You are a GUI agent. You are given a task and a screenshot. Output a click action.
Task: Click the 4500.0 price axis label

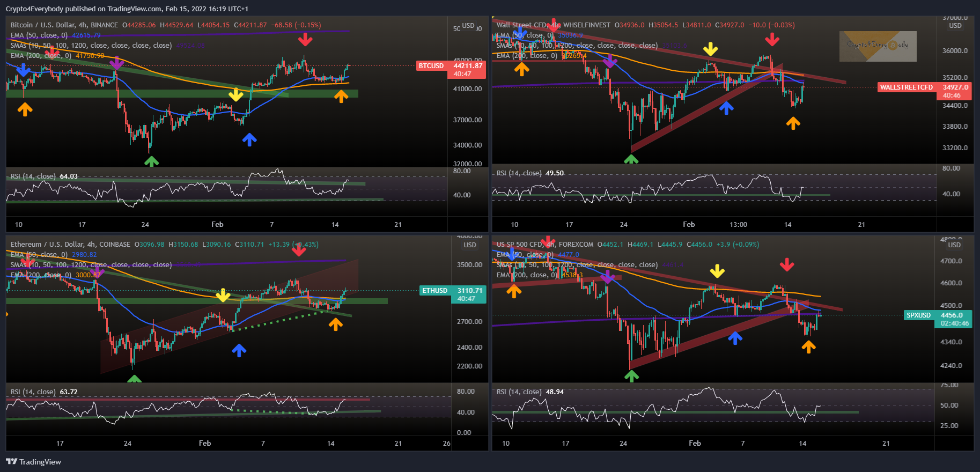point(952,306)
